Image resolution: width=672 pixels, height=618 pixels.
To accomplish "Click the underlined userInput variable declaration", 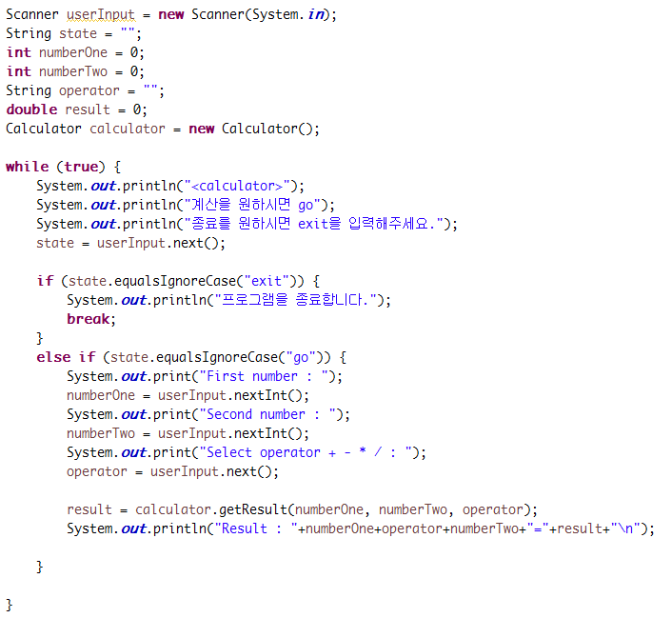I will click(x=101, y=14).
